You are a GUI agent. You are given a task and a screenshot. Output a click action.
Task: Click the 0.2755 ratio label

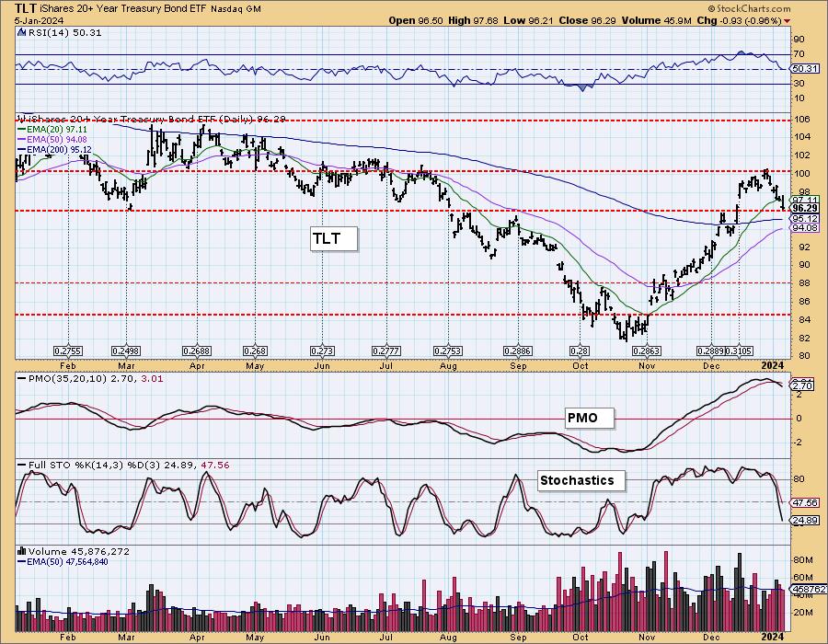[68, 351]
